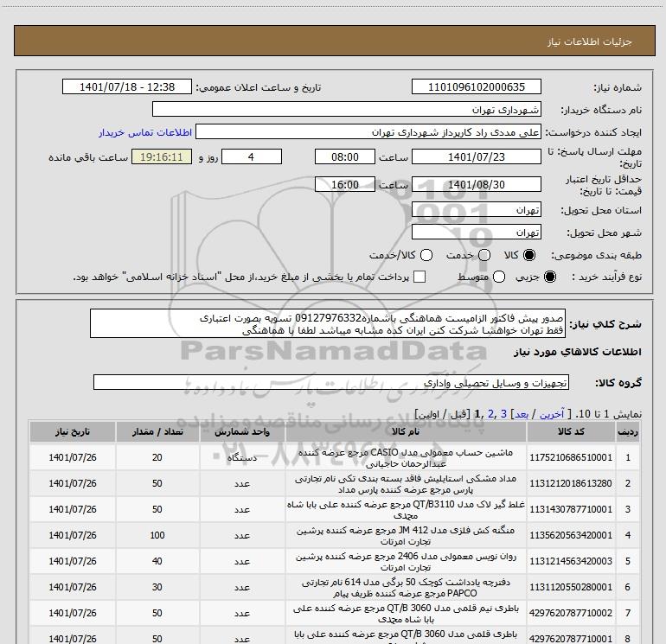Click the ردیف column header

627,431
